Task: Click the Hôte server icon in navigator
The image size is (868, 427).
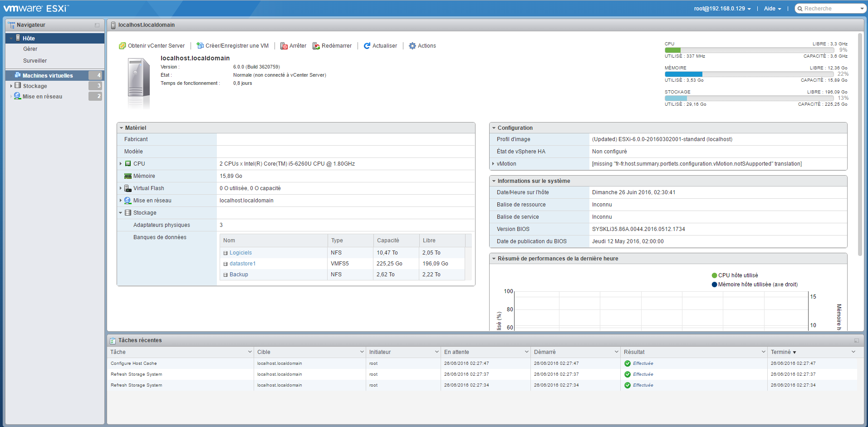Action: (x=18, y=38)
